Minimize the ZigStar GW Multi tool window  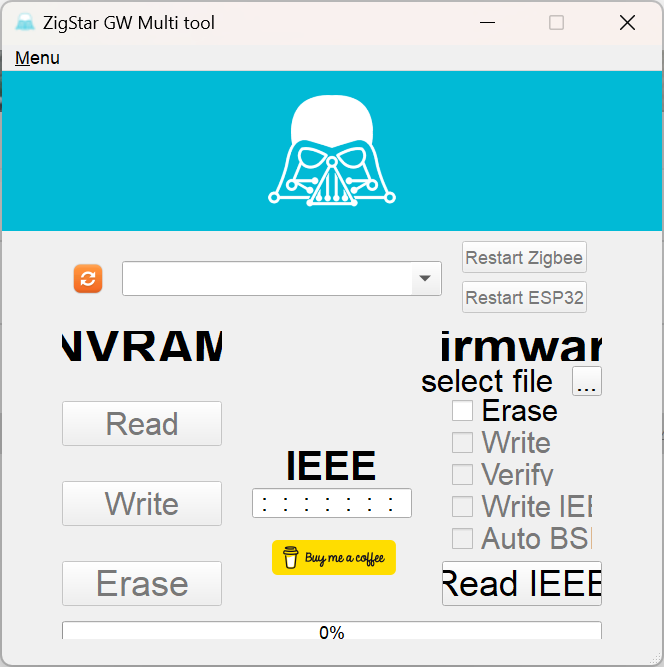coord(487,23)
